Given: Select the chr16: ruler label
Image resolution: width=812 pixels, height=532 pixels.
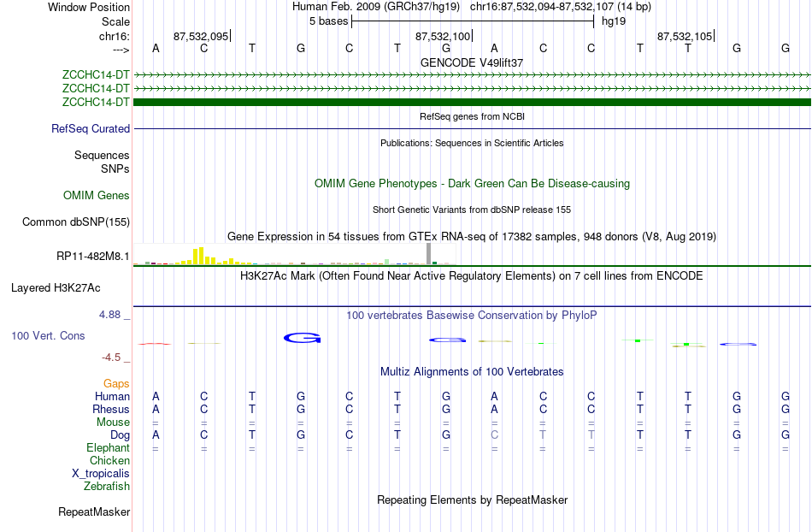Looking at the screenshot, I should (x=114, y=36).
